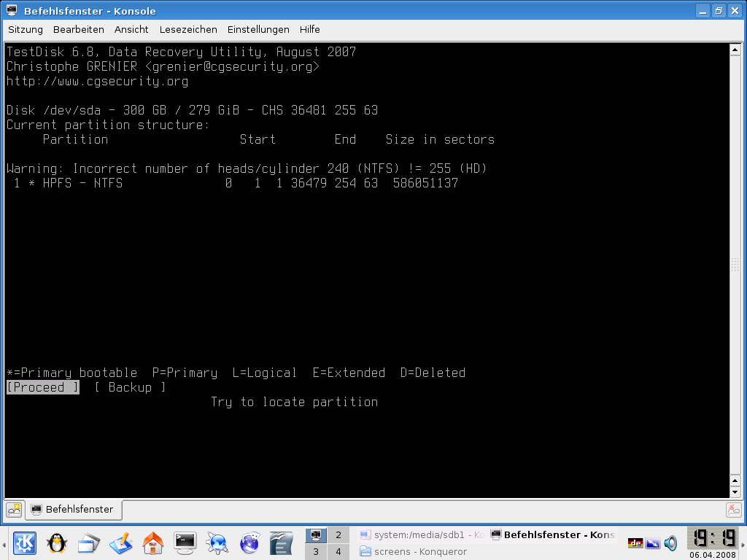Select the Befehlsfenster session tab

(x=73, y=510)
